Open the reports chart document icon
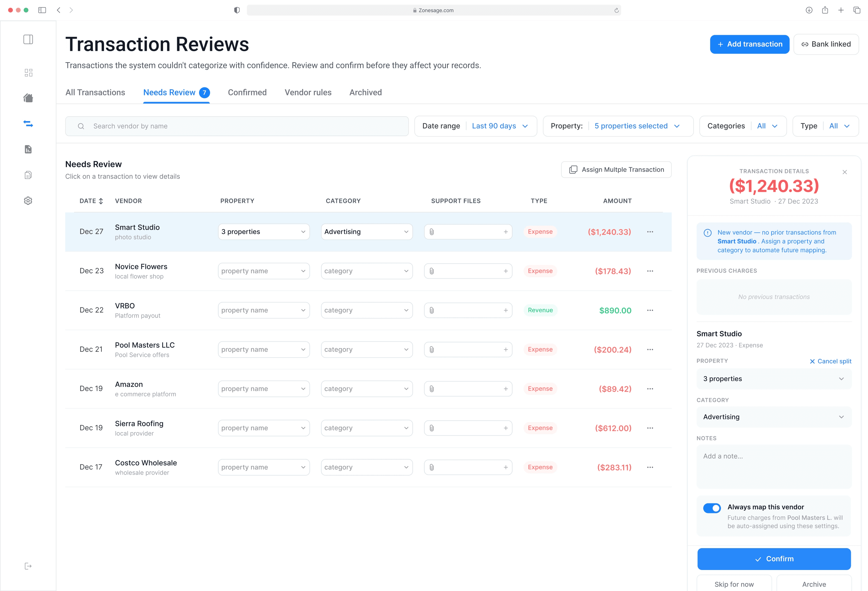This screenshot has height=591, width=868. coord(28,150)
